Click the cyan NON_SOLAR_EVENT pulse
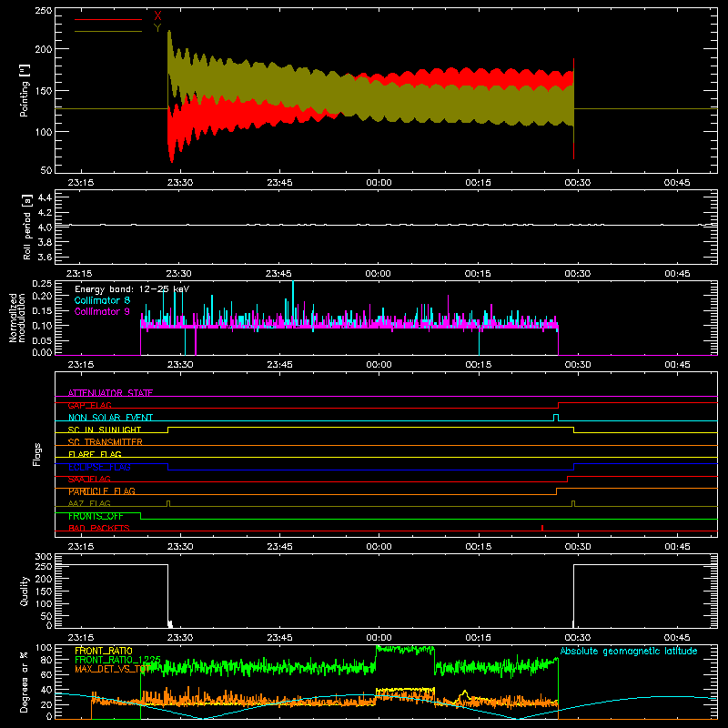 coord(556,418)
